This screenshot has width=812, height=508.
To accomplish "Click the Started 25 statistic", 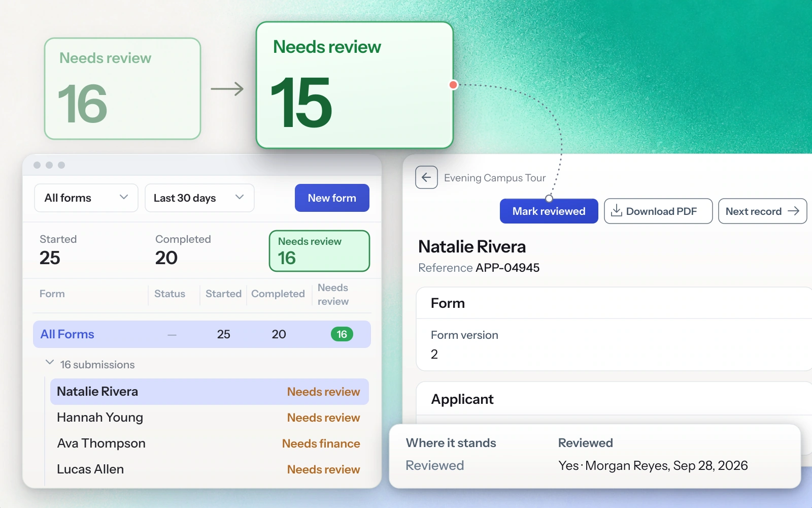I will [58, 250].
